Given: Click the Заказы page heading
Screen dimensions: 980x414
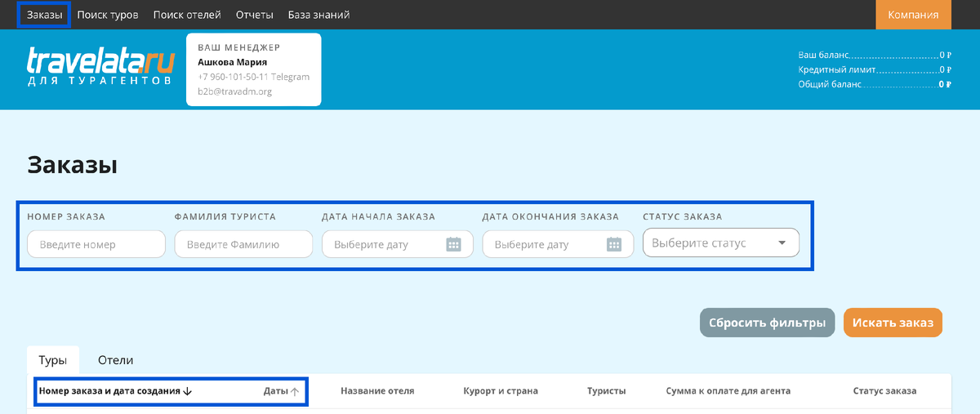Looking at the screenshot, I should click(73, 164).
